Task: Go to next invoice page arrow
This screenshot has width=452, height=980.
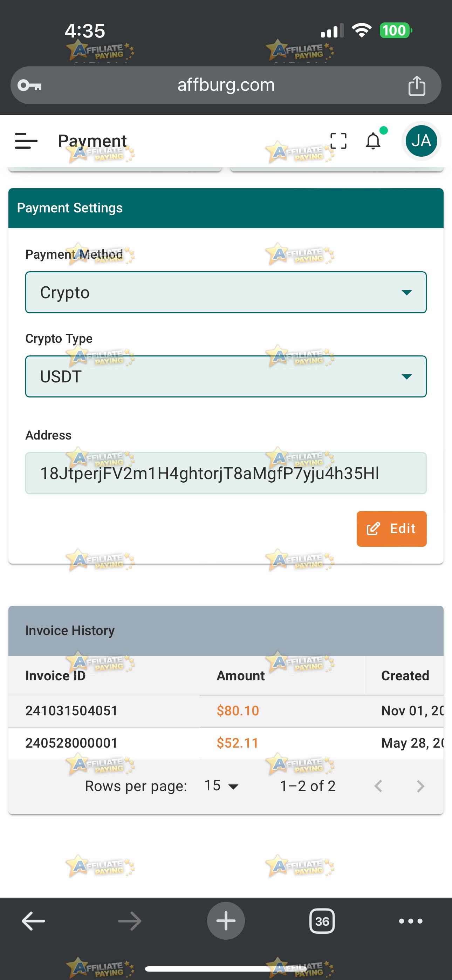Action: point(420,786)
